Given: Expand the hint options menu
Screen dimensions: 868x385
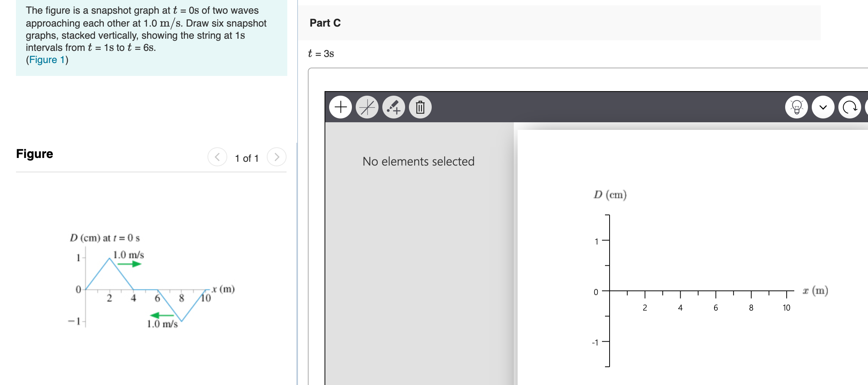Looking at the screenshot, I should [797, 107].
